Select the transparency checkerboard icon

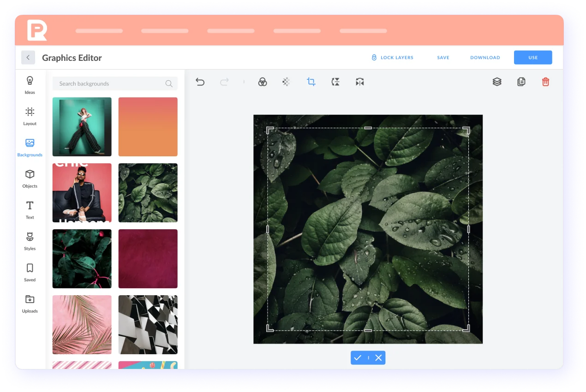pos(287,82)
